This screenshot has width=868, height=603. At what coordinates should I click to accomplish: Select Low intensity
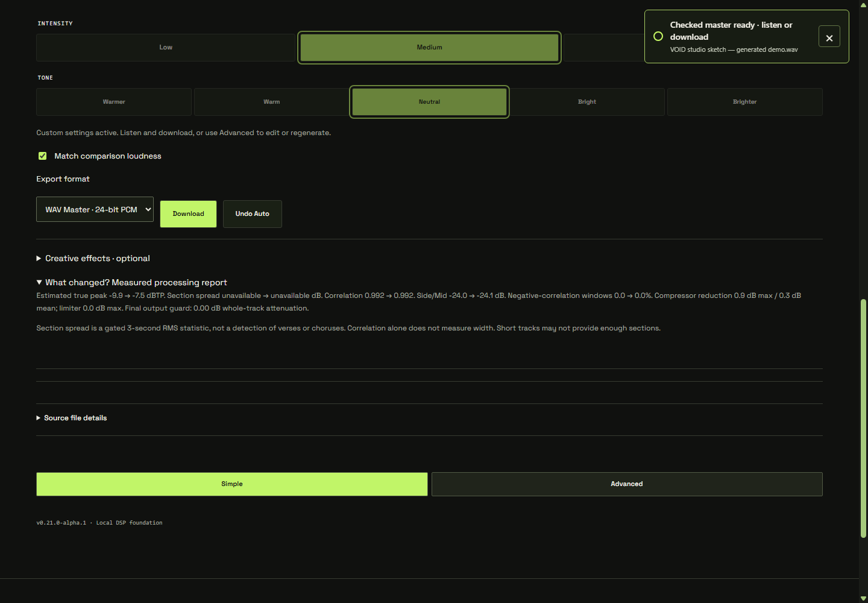(x=166, y=48)
